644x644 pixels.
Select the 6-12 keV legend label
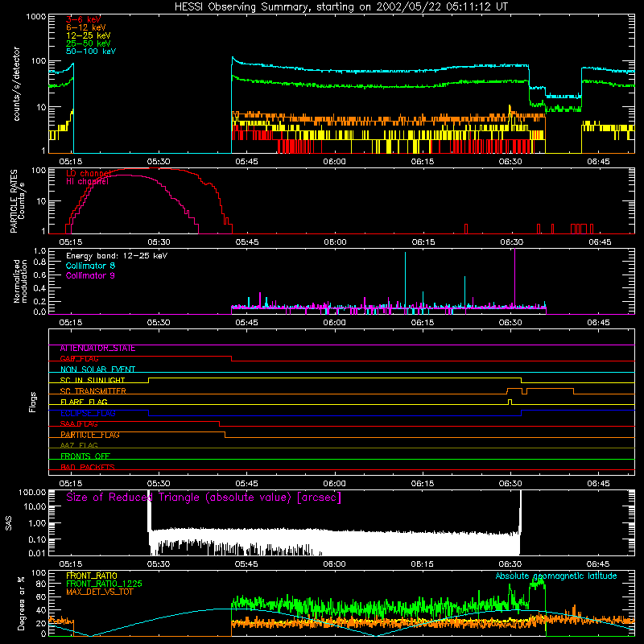click(86, 27)
